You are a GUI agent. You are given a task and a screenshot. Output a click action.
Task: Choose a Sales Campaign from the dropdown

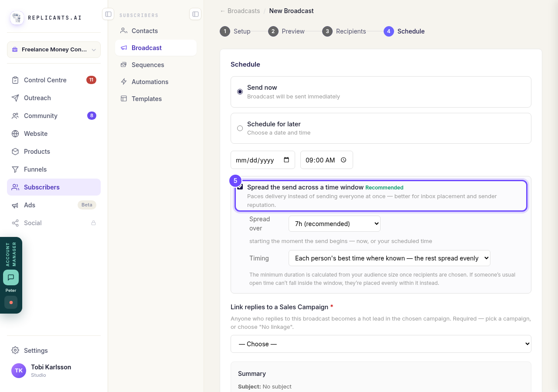381,344
